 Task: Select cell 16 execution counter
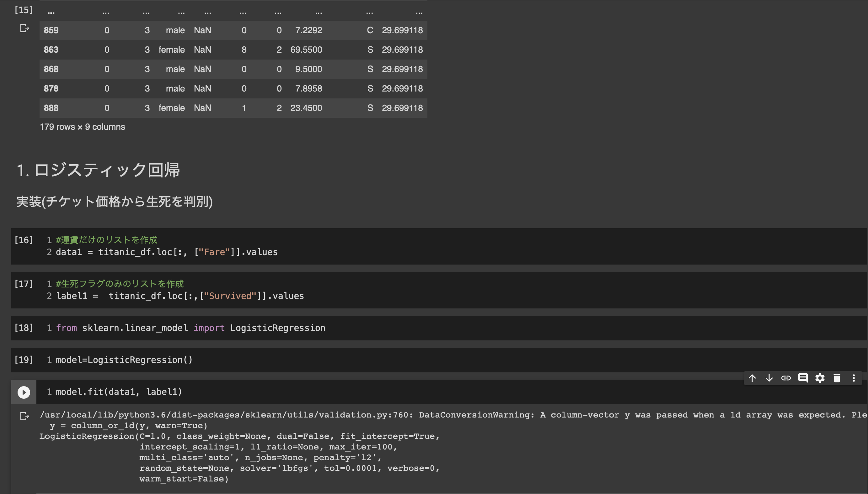(x=24, y=240)
